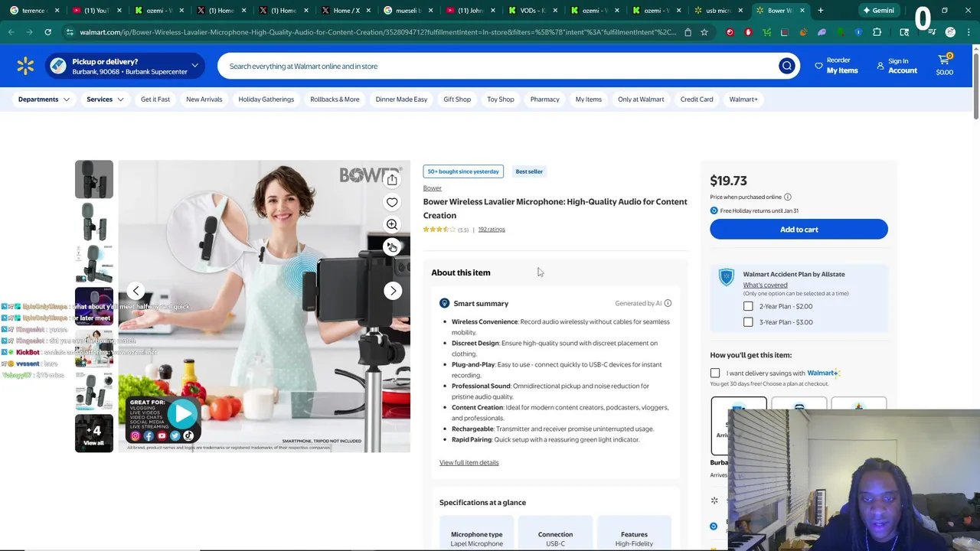Select the second product thumbnail
The height and width of the screenshot is (551, 980).
[x=94, y=222]
